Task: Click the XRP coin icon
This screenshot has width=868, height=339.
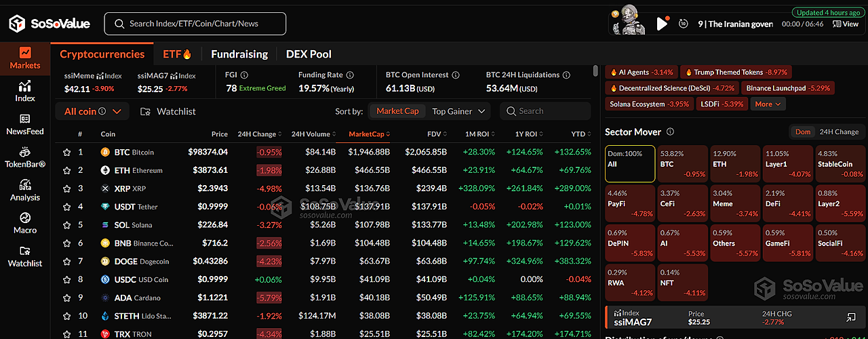Action: click(105, 188)
